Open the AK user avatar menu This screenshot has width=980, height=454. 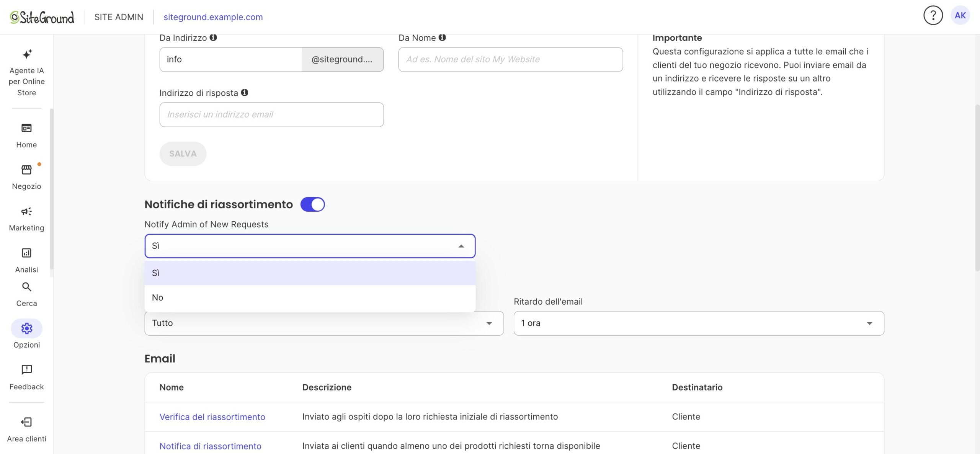tap(960, 16)
